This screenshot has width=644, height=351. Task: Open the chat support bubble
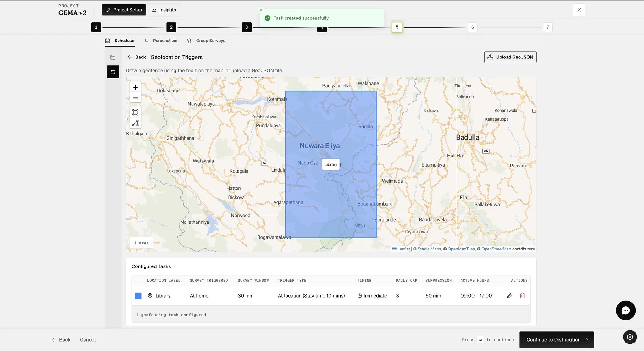coord(625,310)
